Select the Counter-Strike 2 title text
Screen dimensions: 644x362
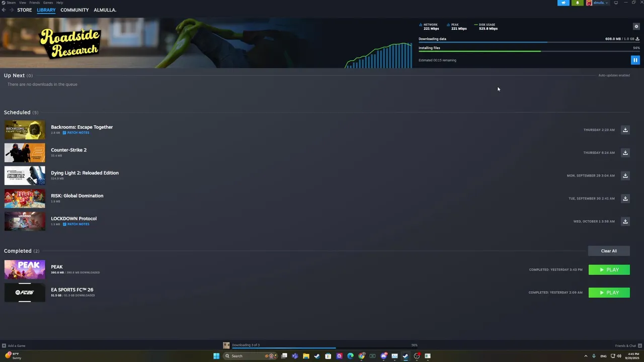pos(68,150)
